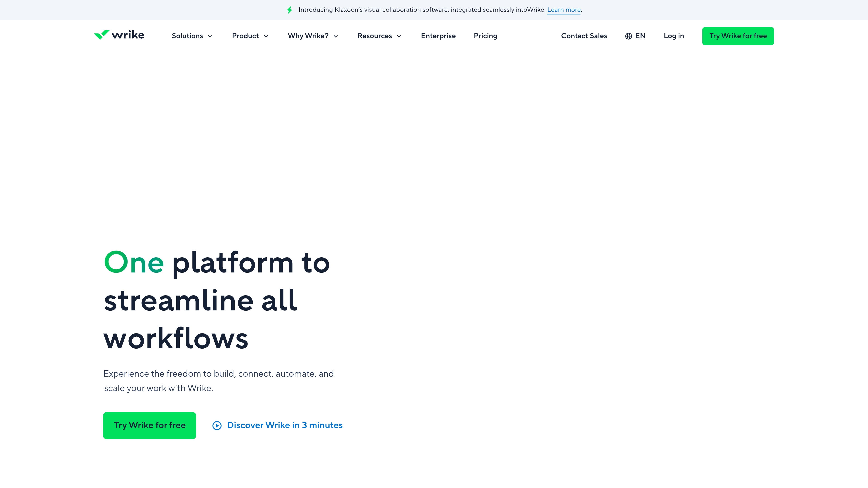
Task: Follow the Learn more link in banner
Action: tap(564, 10)
